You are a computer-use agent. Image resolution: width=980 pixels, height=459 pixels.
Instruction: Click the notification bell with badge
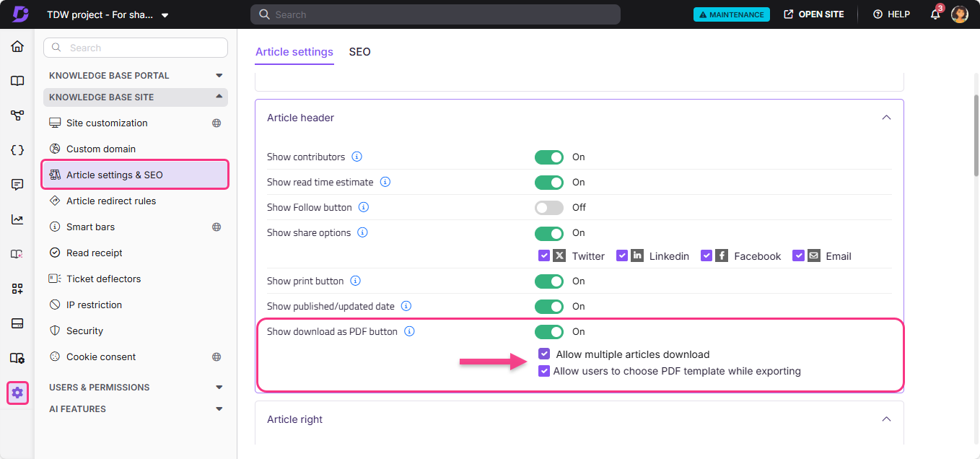(935, 14)
